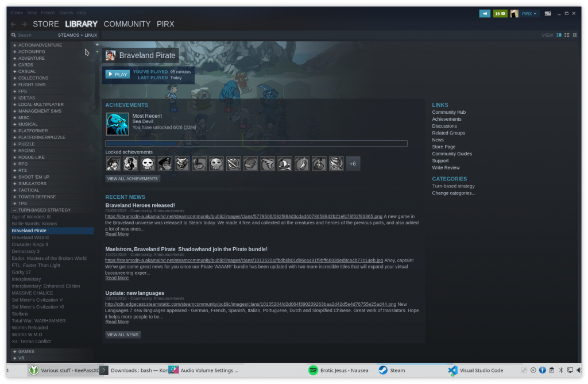
Task: Switch to grid view mode
Action: point(574,35)
